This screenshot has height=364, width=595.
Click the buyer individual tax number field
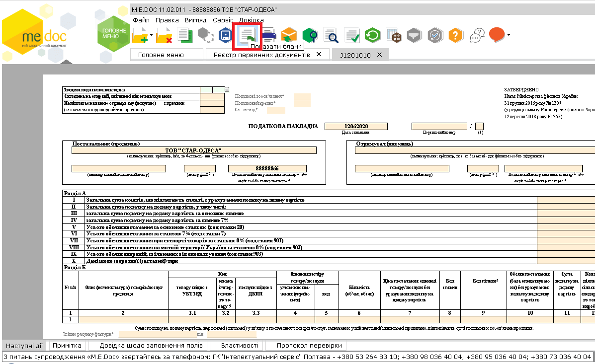(x=402, y=169)
